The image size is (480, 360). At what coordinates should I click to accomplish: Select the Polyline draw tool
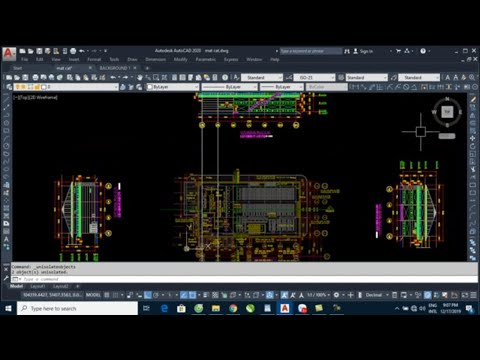coord(6,115)
